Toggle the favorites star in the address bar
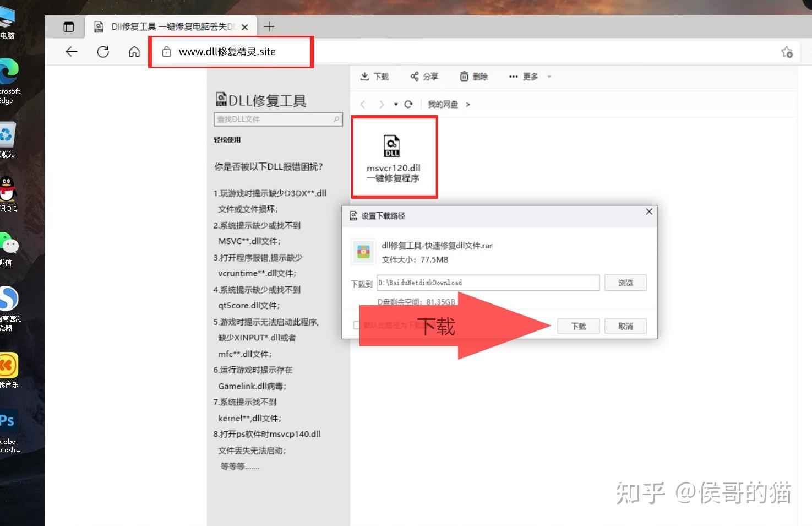The height and width of the screenshot is (526, 812). coord(787,51)
